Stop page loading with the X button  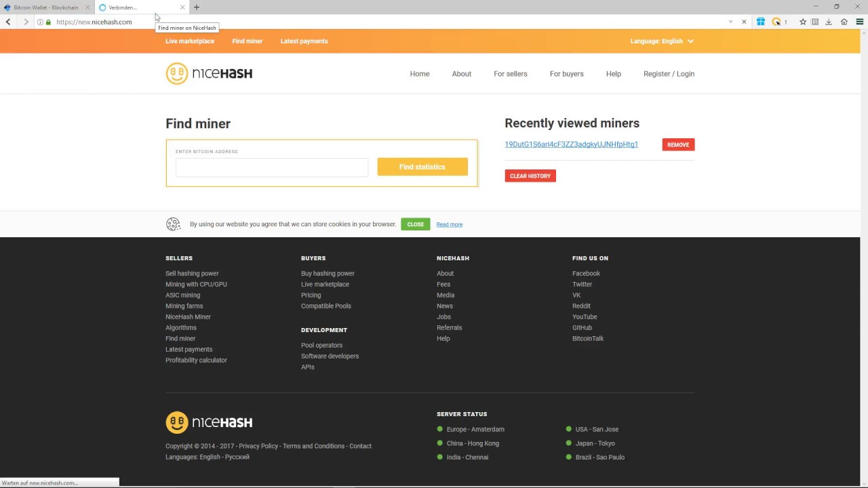744,22
